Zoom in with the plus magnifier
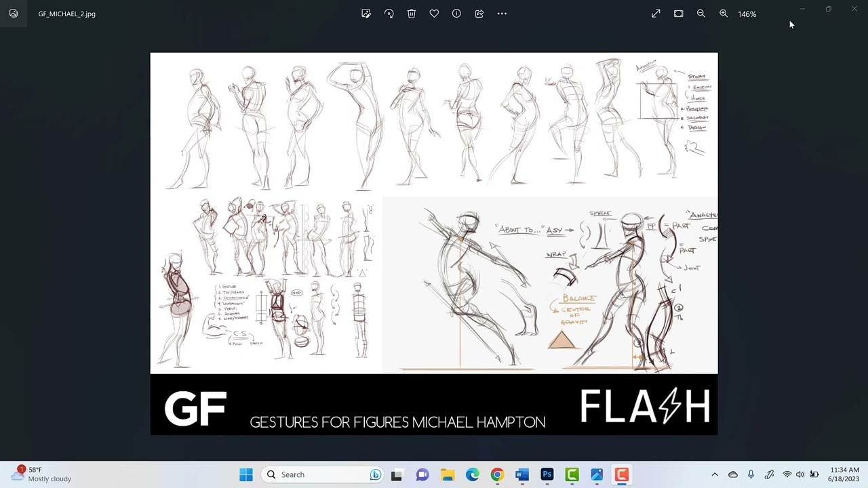Image resolution: width=868 pixels, height=488 pixels. click(x=724, y=14)
